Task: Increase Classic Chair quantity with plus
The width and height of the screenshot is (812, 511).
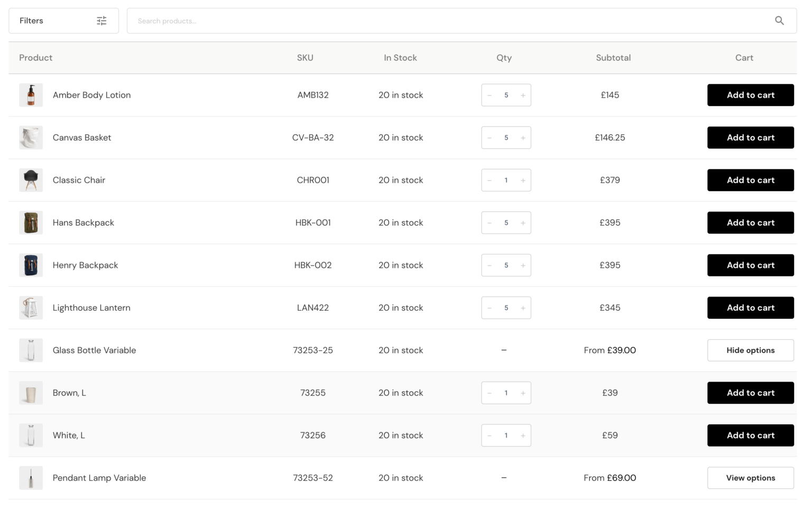Action: pyautogui.click(x=523, y=180)
